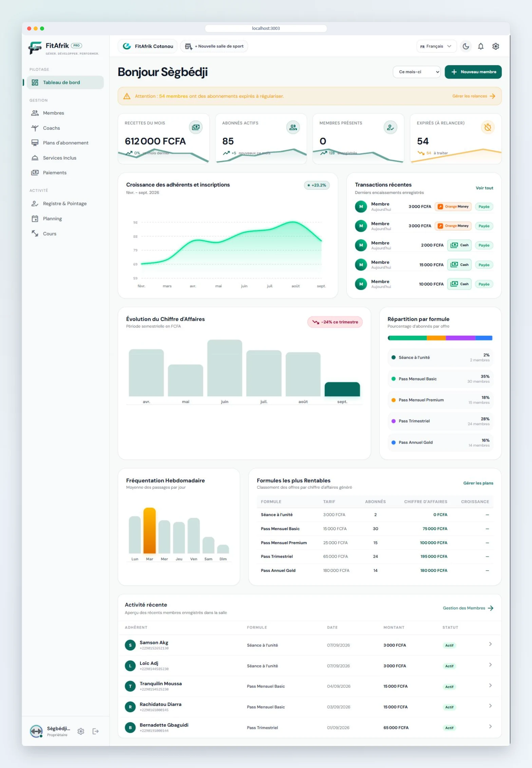Click the formula distribution color bar
The image size is (532, 768).
tap(440, 338)
